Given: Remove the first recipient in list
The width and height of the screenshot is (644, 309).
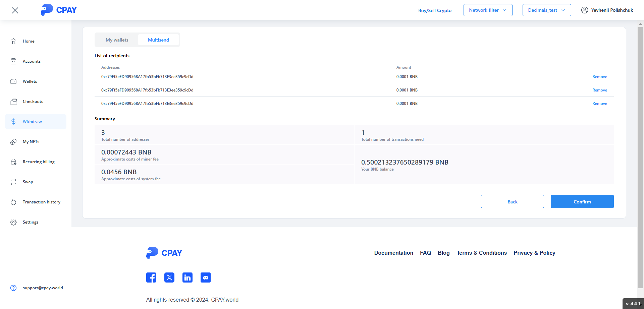Looking at the screenshot, I should (599, 77).
